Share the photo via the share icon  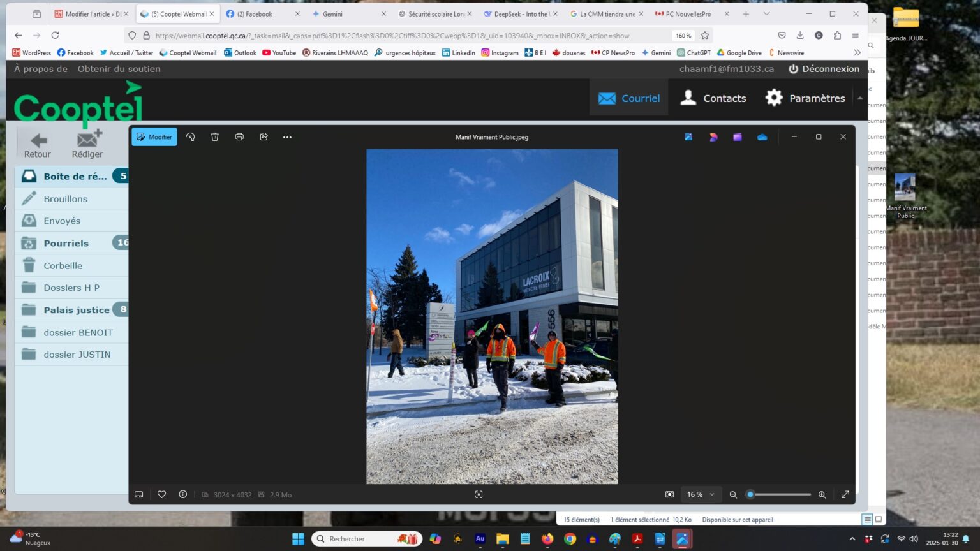click(x=264, y=137)
